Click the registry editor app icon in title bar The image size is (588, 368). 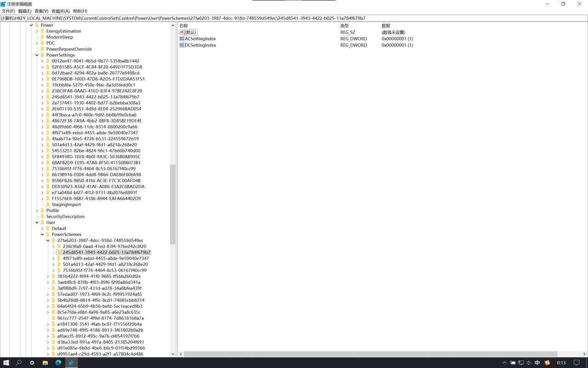(x=3, y=4)
